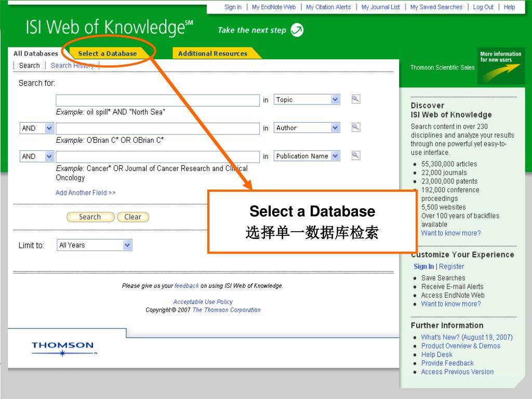Click the search aid icon beside Author
Screen dimensions: 532x399
coord(355,127)
